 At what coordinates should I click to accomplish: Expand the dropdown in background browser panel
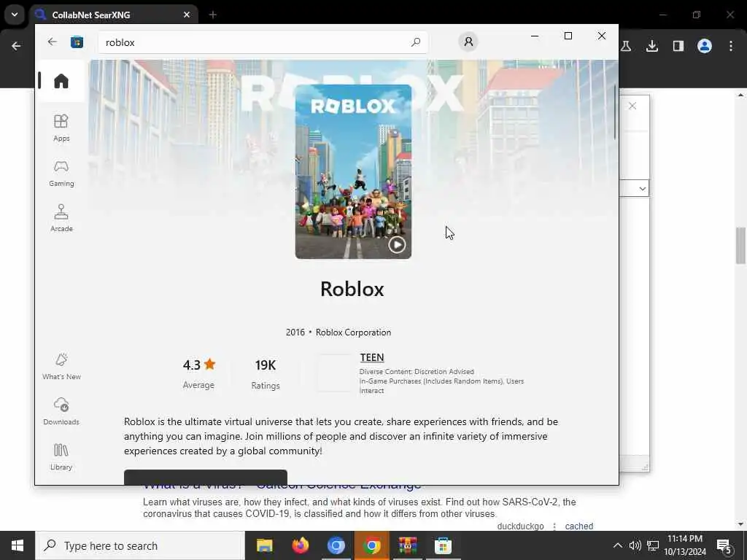(x=642, y=189)
